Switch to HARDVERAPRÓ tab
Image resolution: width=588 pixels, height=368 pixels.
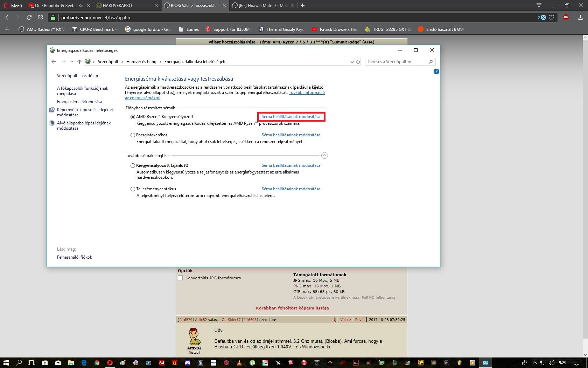pos(127,6)
